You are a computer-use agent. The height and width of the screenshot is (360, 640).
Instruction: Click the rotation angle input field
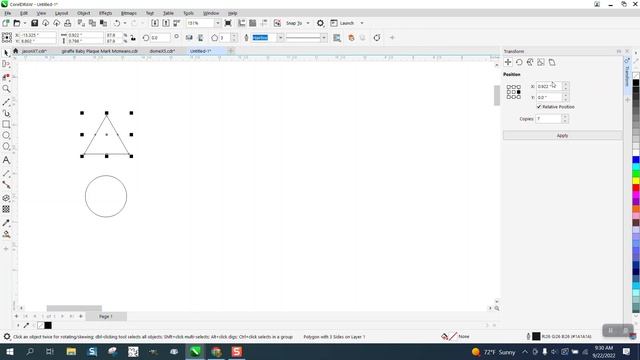(x=160, y=38)
